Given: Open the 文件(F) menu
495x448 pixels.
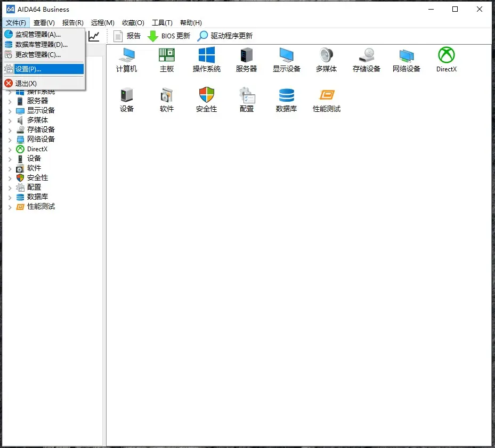Looking at the screenshot, I should tap(16, 23).
